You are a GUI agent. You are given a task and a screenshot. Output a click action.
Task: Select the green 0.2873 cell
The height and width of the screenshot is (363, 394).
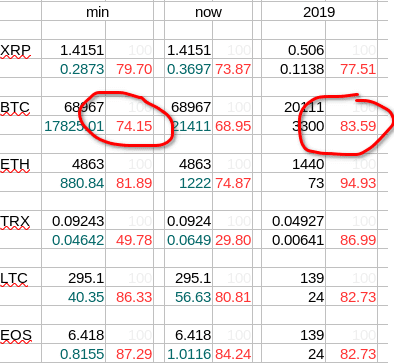click(x=74, y=69)
